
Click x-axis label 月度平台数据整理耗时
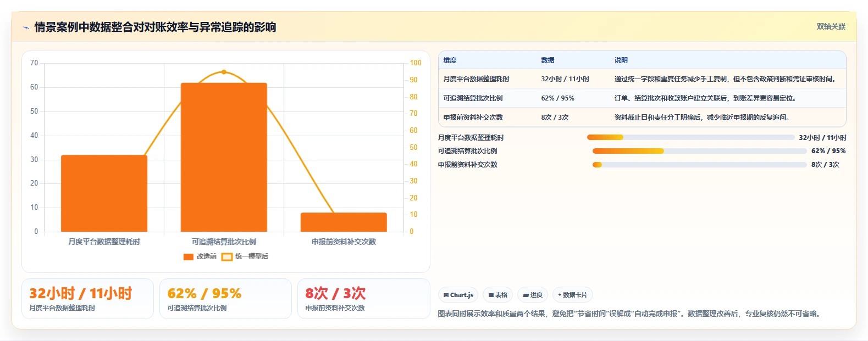point(104,242)
